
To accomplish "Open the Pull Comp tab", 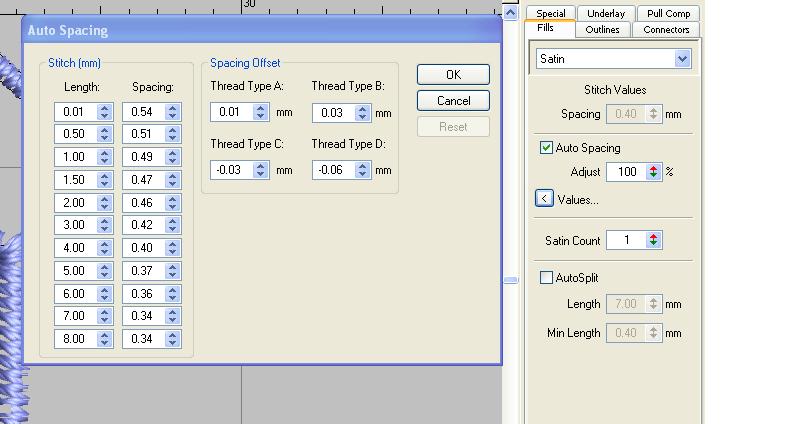I will click(667, 13).
